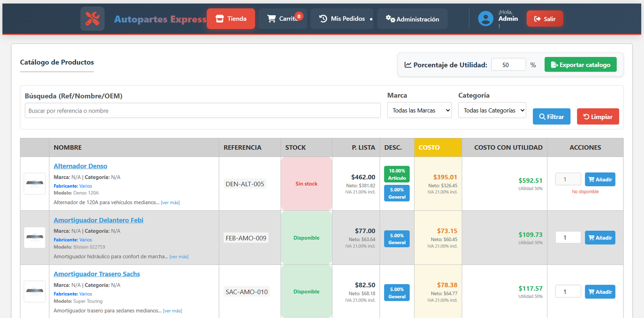The height and width of the screenshot is (318, 644).
Task: Expand ver más for Alternador Denso description
Action: (x=170, y=203)
